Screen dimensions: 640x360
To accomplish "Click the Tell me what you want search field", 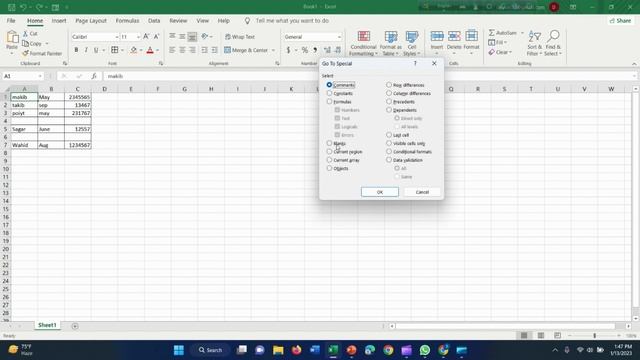I will 292,20.
